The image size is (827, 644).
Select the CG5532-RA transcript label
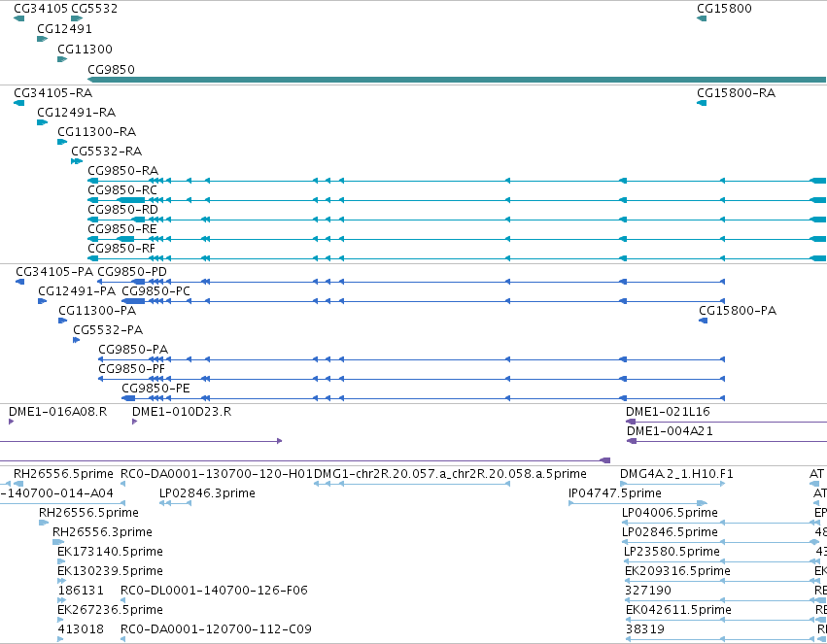coord(107,152)
